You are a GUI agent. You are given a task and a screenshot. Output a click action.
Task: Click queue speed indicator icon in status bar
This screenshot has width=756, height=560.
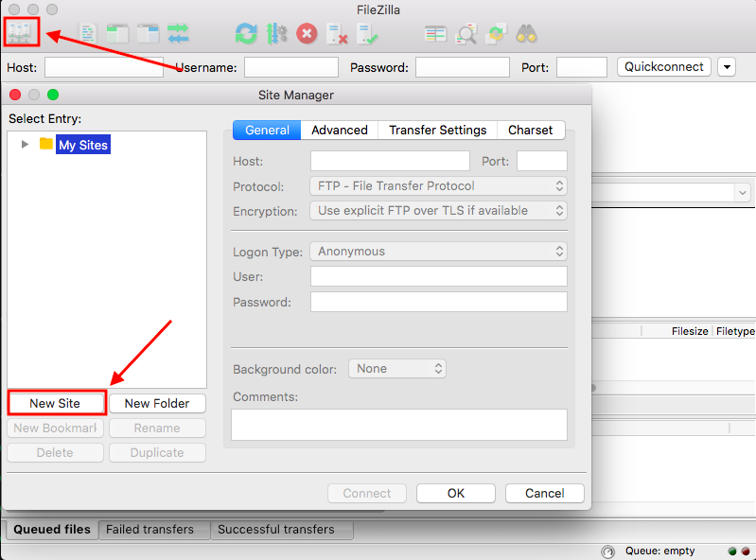608,551
